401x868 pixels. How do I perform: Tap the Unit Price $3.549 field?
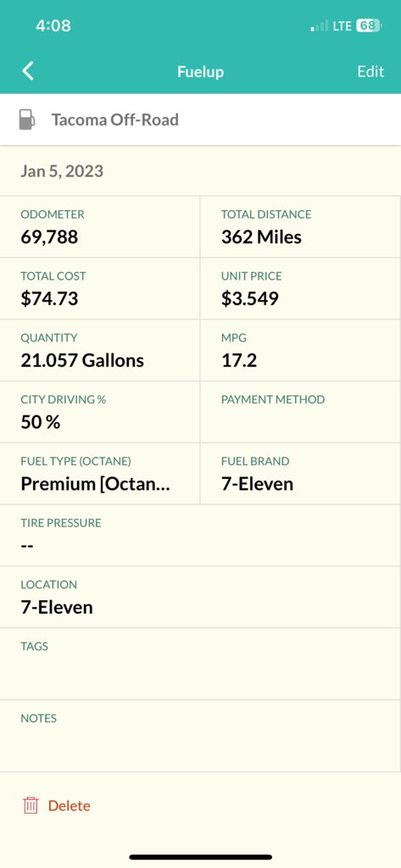tap(301, 288)
